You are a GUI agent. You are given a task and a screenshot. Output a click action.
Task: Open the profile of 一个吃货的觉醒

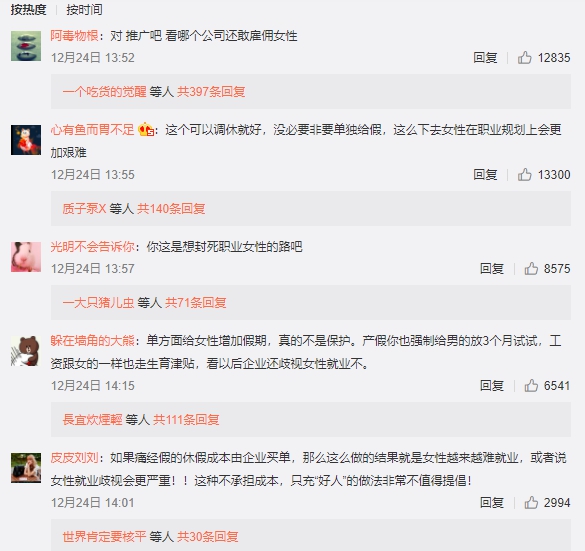[x=104, y=92]
